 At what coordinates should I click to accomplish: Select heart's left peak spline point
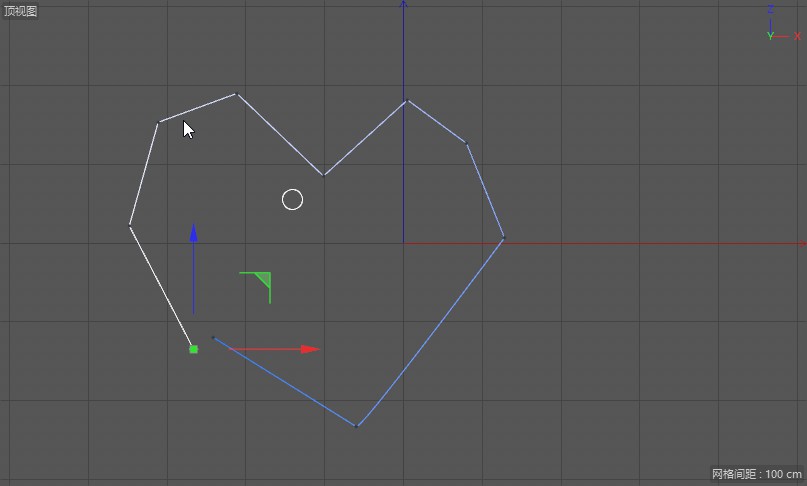click(237, 94)
